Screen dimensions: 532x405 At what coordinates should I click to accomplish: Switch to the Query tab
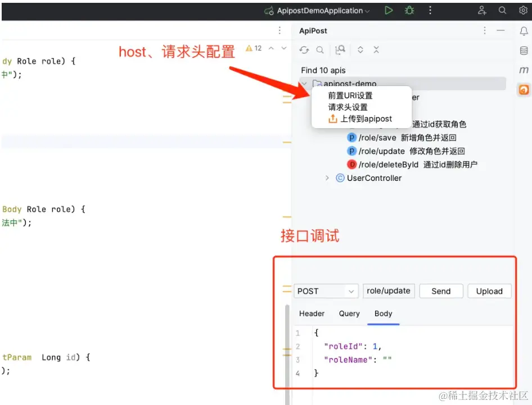pyautogui.click(x=349, y=314)
